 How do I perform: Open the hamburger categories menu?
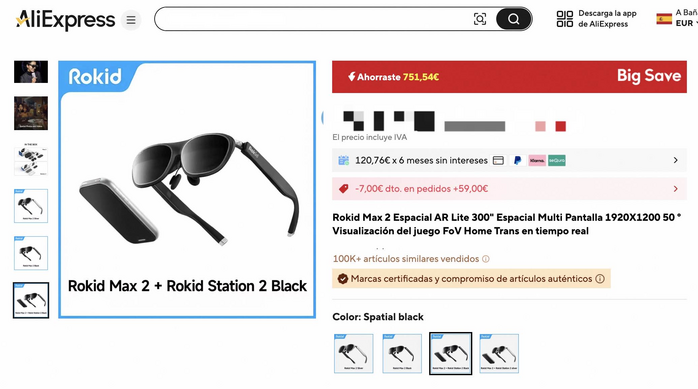click(x=131, y=20)
